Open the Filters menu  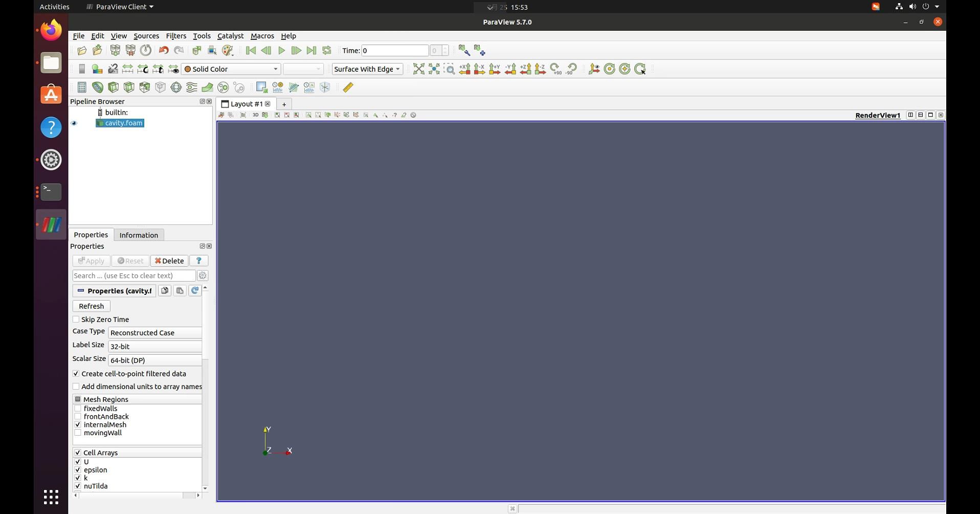click(x=176, y=36)
